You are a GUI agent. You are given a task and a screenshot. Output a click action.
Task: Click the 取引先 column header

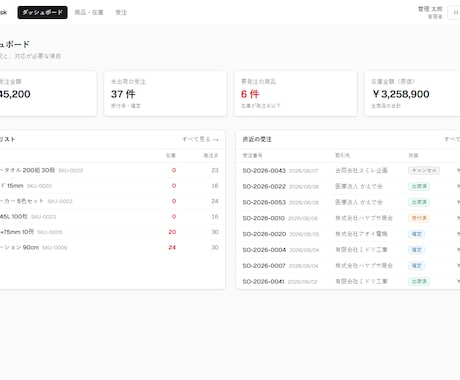pos(342,155)
